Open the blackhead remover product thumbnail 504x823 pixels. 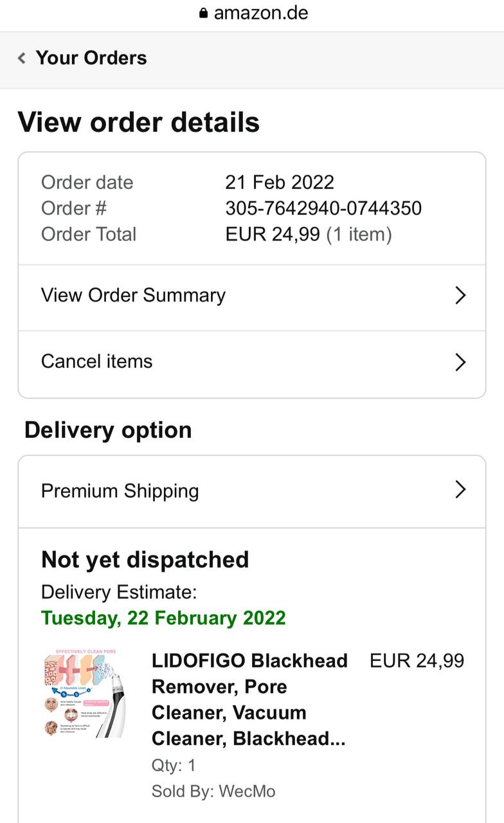pos(84,694)
